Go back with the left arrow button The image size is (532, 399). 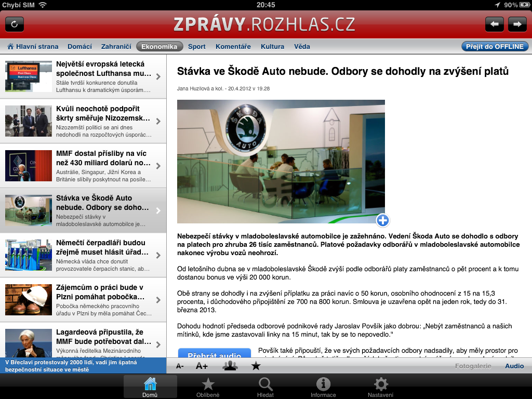tap(495, 24)
